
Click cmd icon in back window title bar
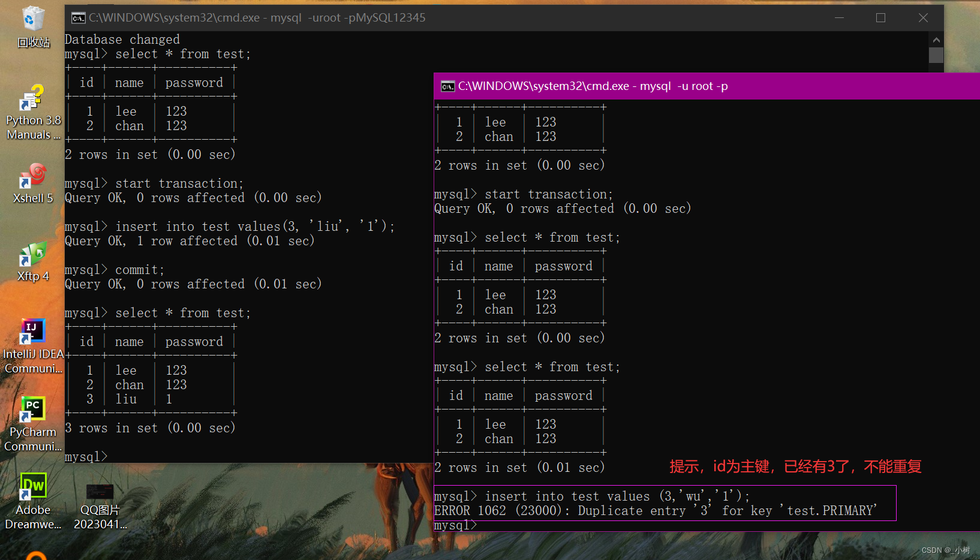tap(79, 18)
